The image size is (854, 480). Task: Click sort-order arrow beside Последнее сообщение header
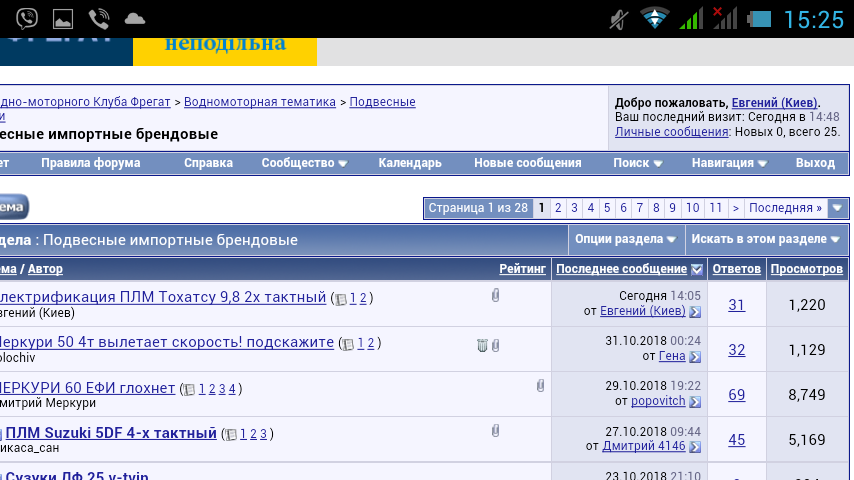coord(697,269)
